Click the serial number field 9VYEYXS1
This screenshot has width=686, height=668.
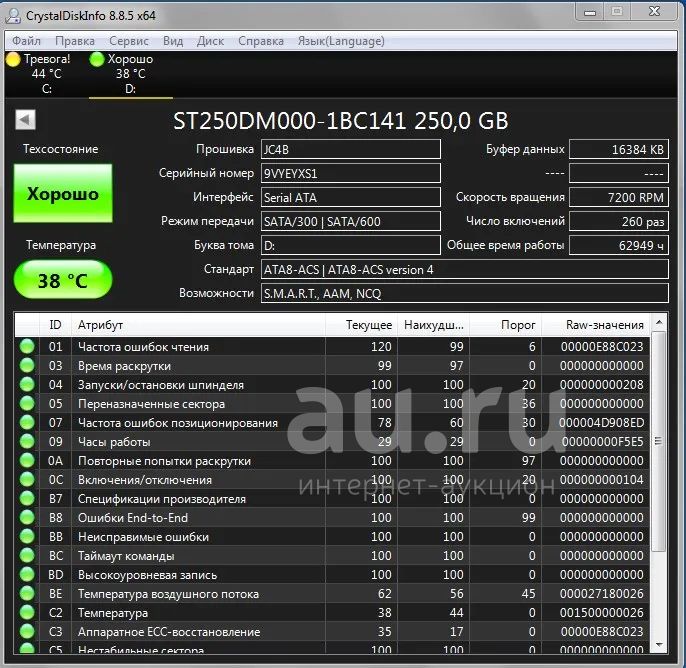[350, 173]
